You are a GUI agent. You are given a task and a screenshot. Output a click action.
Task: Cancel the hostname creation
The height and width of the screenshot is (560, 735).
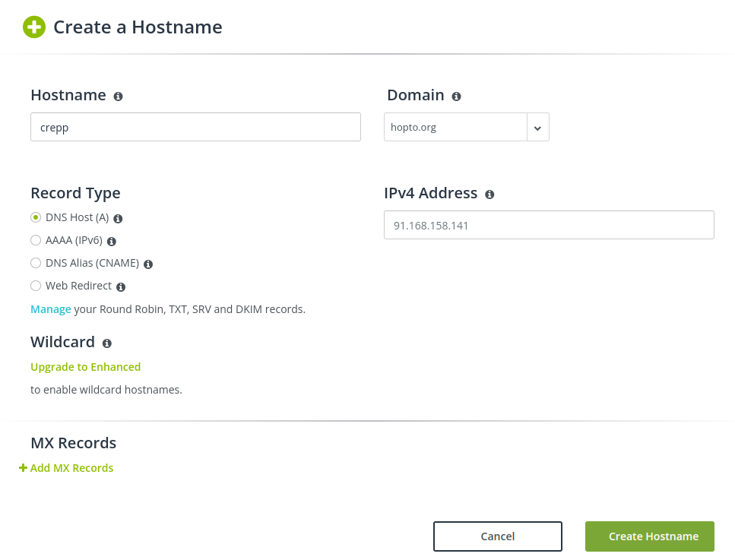498,536
